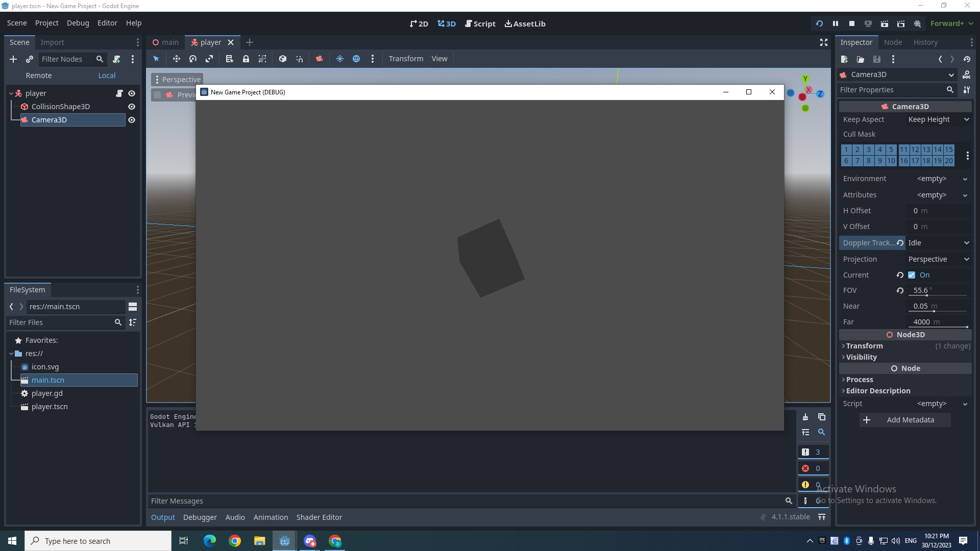
Task: Click the FOV slider value
Action: (938, 290)
